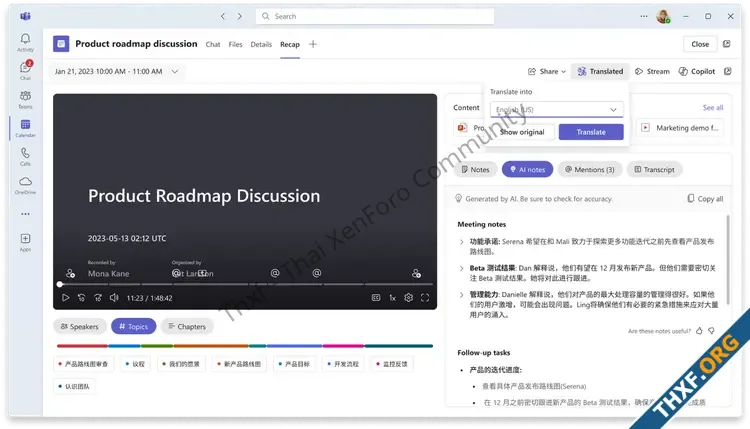This screenshot has width=750, height=429.
Task: Open Calendar in the sidebar
Action: coord(25,125)
